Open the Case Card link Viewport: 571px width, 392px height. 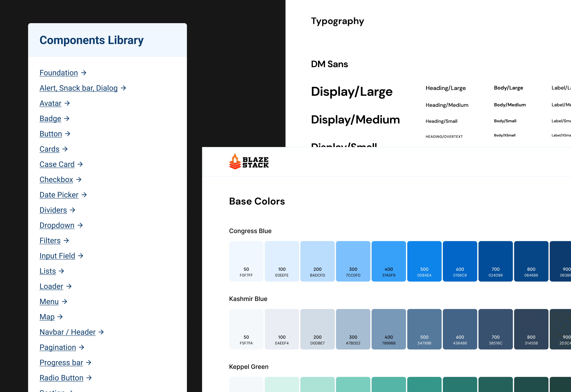[57, 164]
